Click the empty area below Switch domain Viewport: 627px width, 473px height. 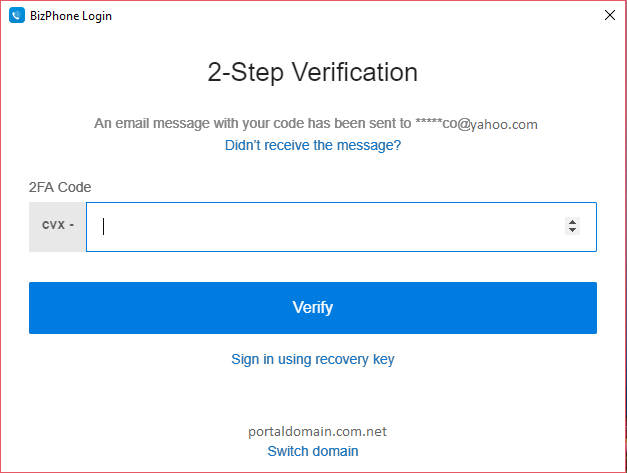313,465
